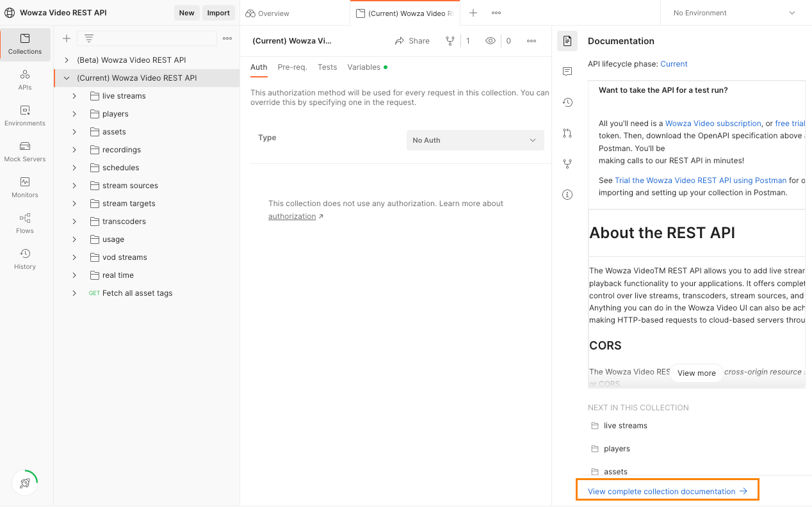812x507 pixels.
Task: Open live streams under Next in this collection
Action: [x=625, y=426]
